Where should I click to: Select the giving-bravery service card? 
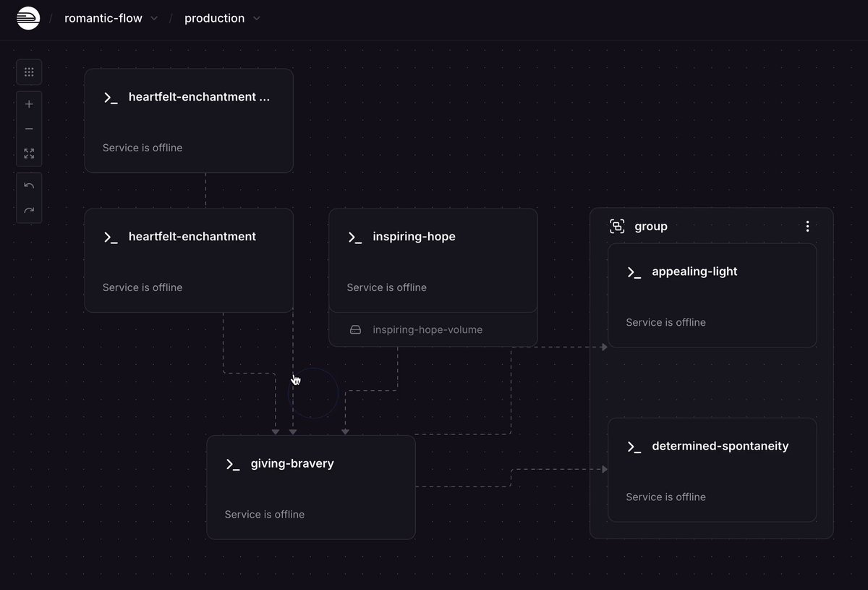click(x=311, y=487)
